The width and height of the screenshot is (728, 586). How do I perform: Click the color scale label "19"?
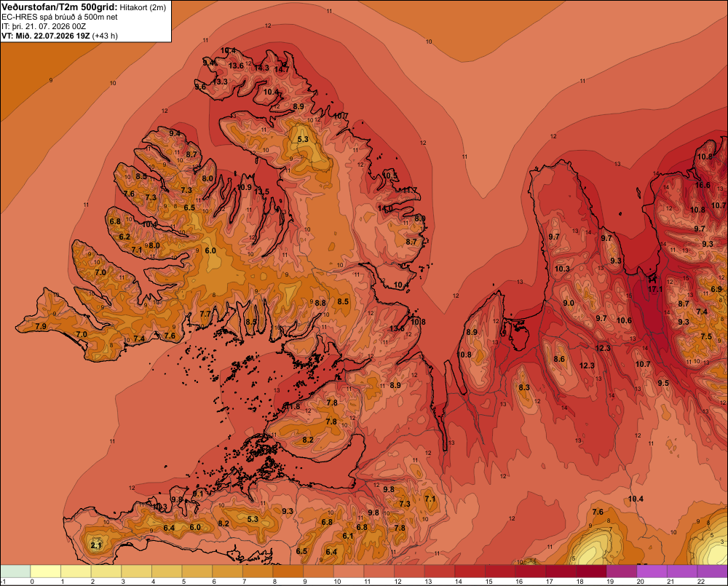[610, 582]
